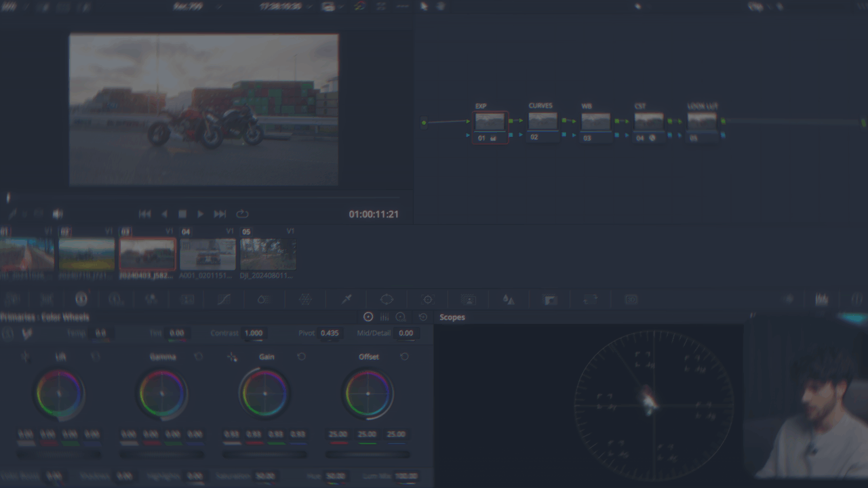Show the Scopes panel icon
868x488 pixels.
(821, 300)
